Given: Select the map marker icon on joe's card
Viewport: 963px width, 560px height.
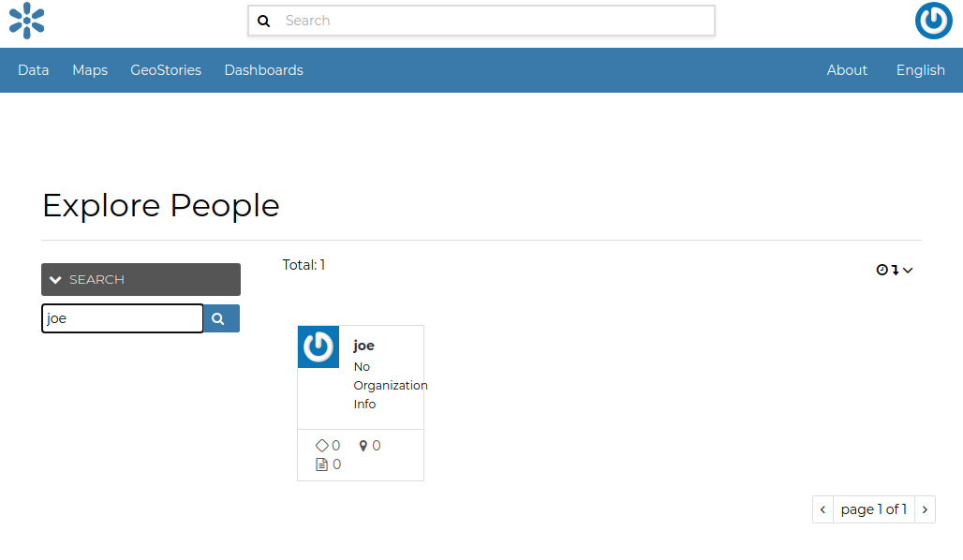Looking at the screenshot, I should (363, 445).
